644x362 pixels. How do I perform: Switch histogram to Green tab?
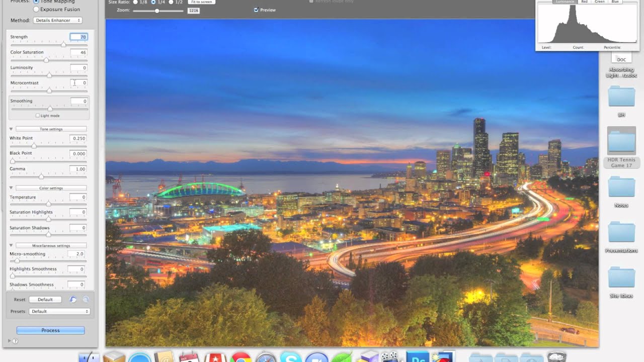tap(600, 2)
